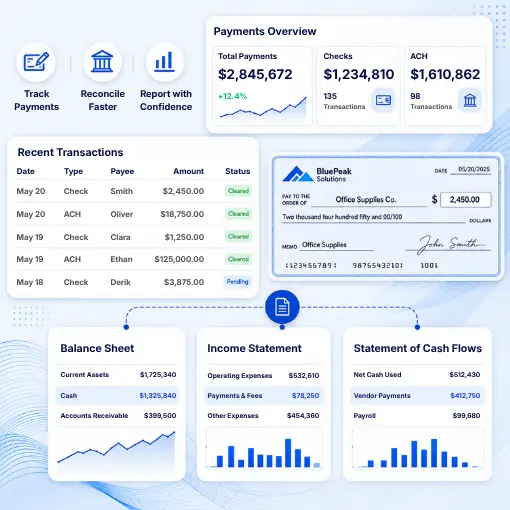Image resolution: width=510 pixels, height=510 pixels.
Task: Click the Accounts Receivable row
Action: (x=117, y=416)
